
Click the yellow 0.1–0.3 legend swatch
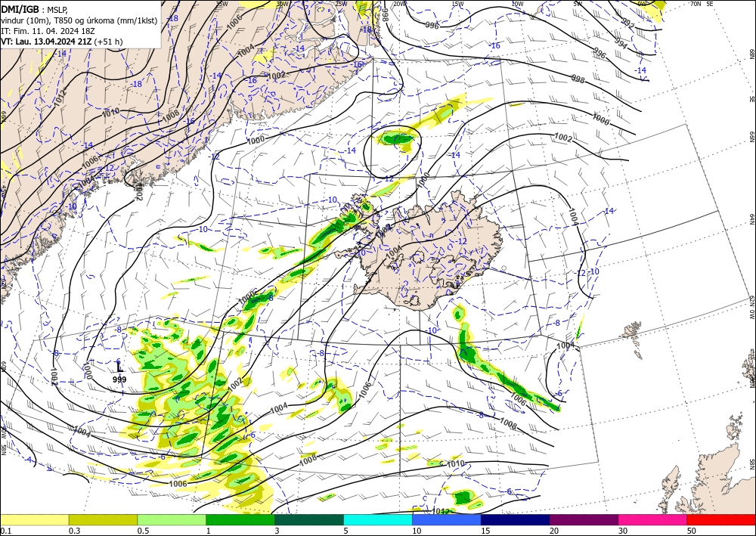coord(34,519)
